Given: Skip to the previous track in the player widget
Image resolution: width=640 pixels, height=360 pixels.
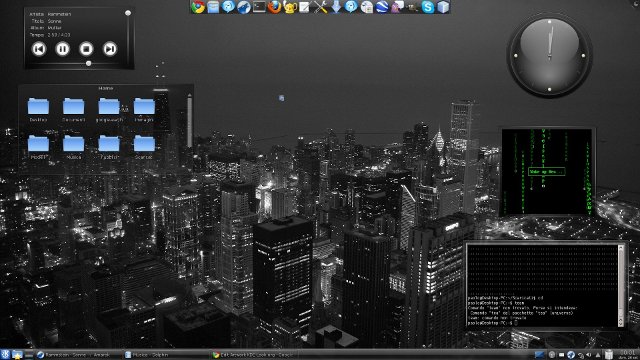Looking at the screenshot, I should point(39,49).
